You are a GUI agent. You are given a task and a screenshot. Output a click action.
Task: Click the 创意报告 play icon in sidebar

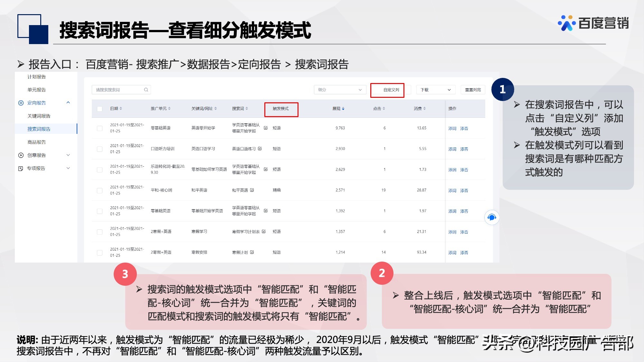click(x=21, y=155)
